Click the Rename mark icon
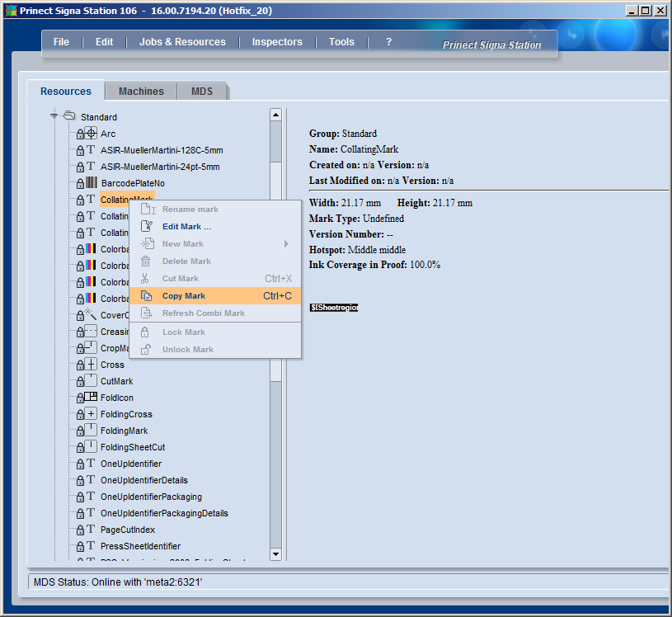 (148, 210)
